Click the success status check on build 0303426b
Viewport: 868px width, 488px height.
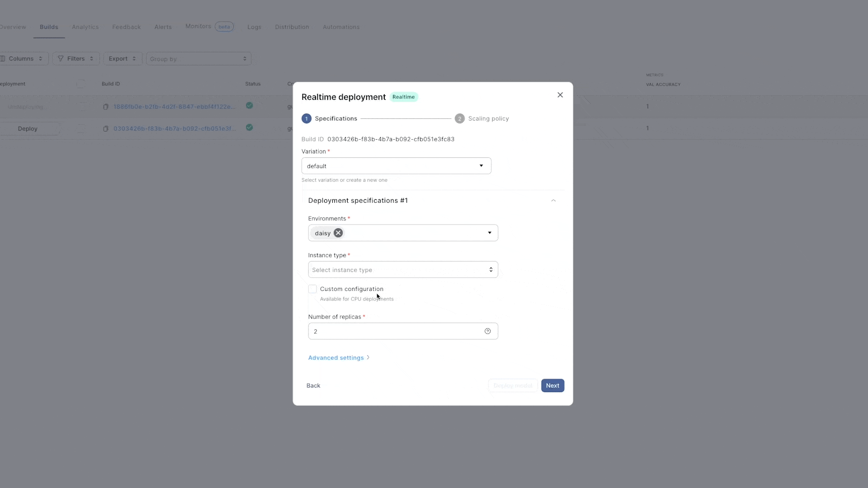tap(250, 127)
